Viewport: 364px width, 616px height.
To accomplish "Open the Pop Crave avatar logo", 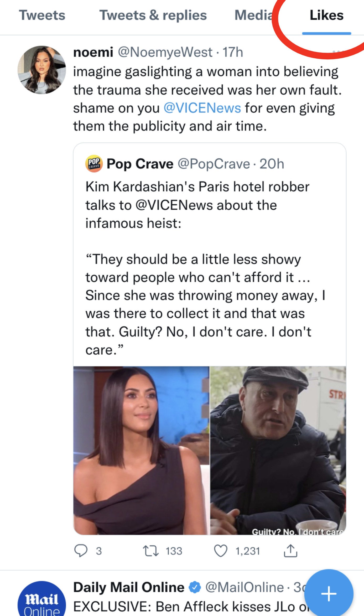I will tap(94, 164).
